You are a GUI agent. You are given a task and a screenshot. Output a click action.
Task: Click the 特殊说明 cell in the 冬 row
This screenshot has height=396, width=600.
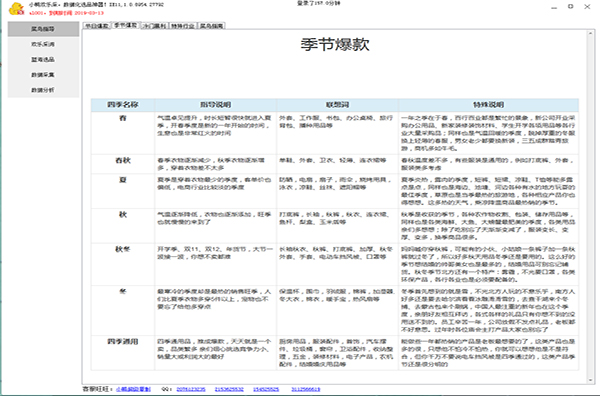click(489, 310)
